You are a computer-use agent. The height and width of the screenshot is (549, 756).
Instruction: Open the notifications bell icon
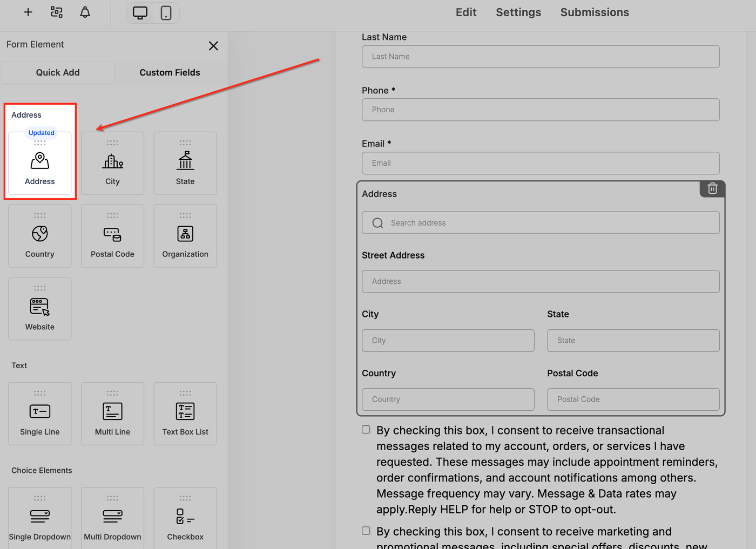point(85,12)
